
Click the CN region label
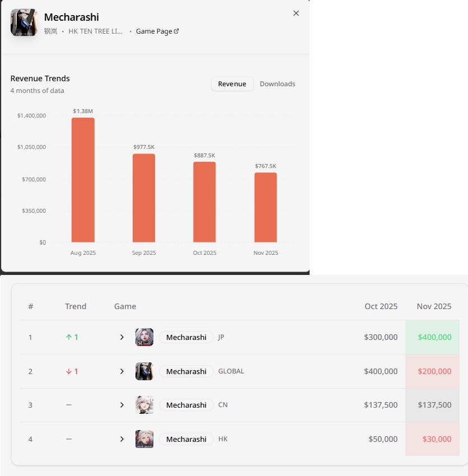click(223, 405)
